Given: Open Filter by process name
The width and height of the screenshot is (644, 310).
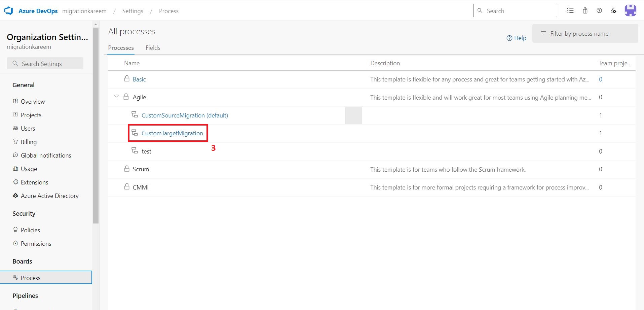Looking at the screenshot, I should click(585, 33).
